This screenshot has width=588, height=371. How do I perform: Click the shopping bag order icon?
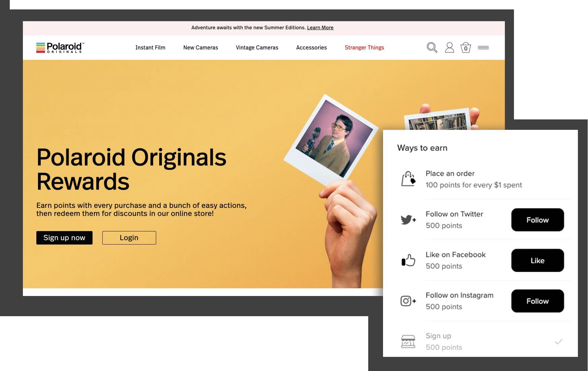[408, 179]
